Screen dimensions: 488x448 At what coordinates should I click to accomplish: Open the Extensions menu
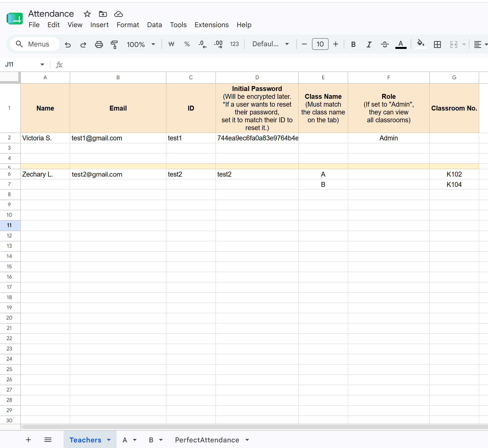212,25
